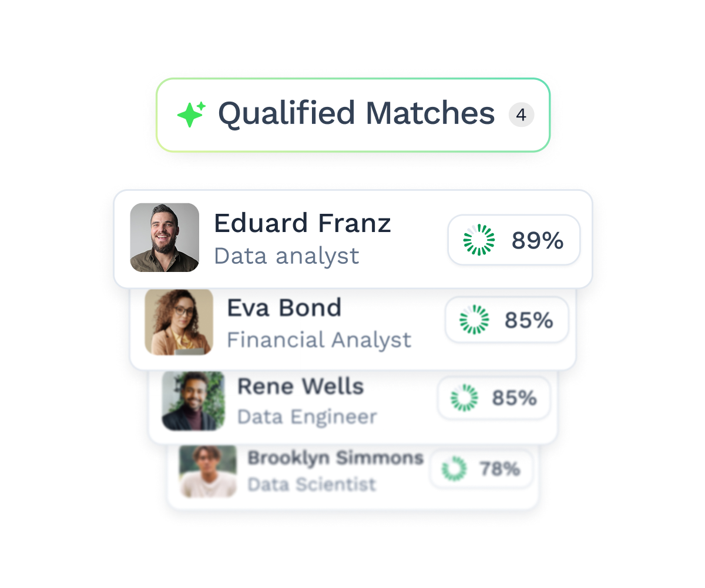Click the name Rene Wells
This screenshot has height=588, width=705.
300,387
